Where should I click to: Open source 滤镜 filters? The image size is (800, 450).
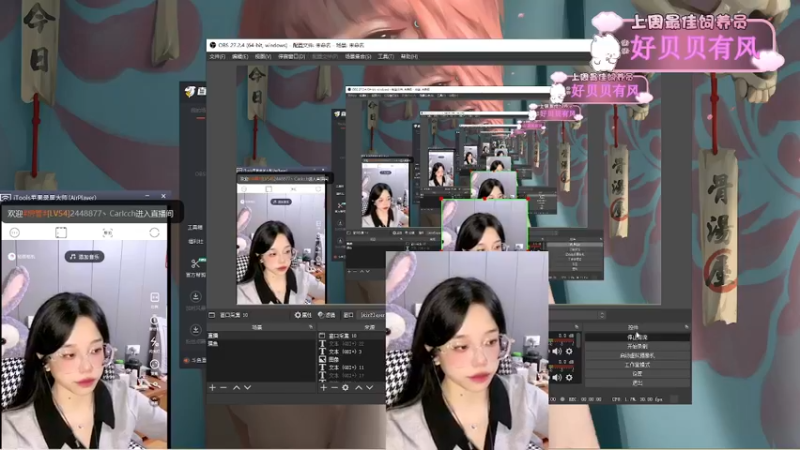[327, 315]
